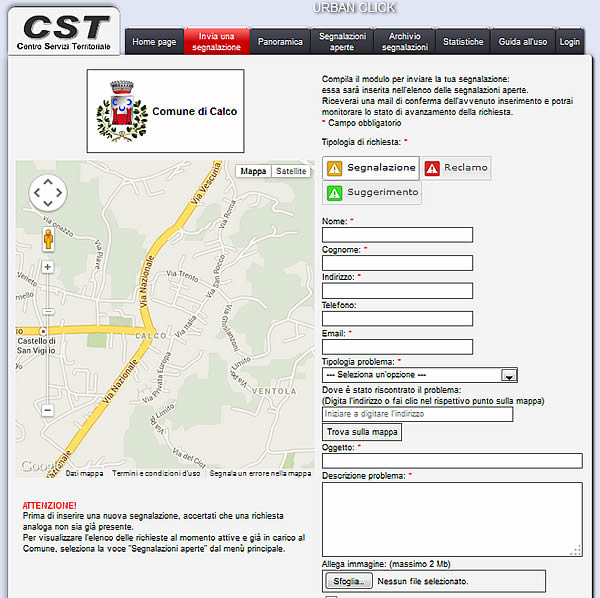The width and height of the screenshot is (600, 598).
Task: Focus the Nome input field
Action: [x=397, y=235]
